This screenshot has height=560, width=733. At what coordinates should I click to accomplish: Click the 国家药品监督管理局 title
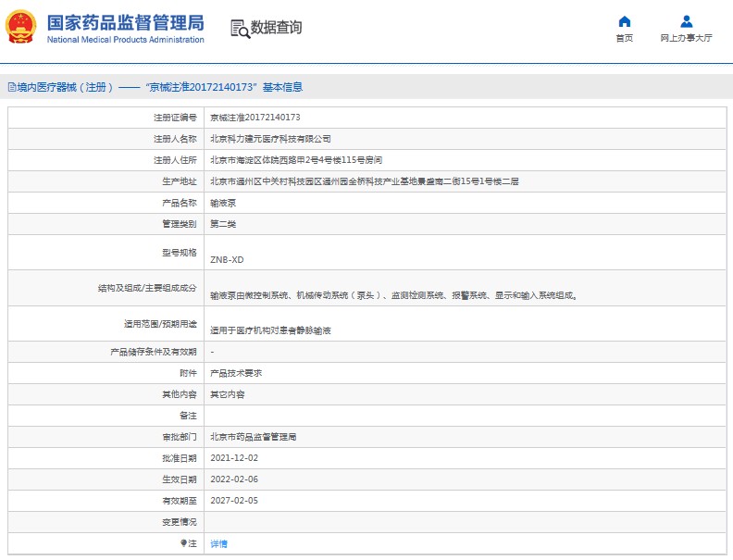click(x=125, y=22)
